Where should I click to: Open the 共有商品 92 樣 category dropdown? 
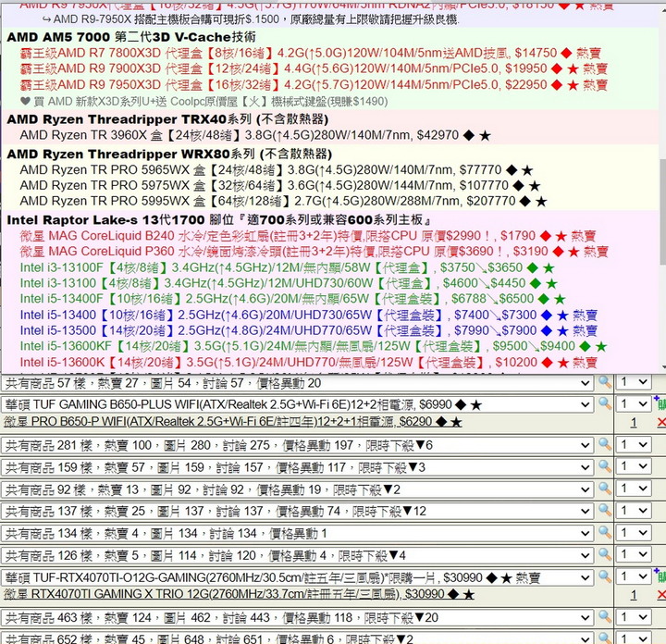tap(297, 489)
